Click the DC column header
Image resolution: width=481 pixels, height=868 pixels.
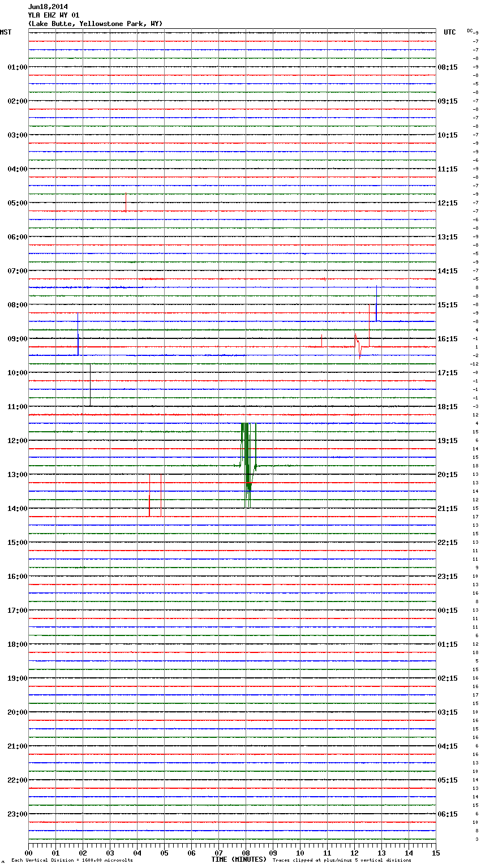[470, 31]
